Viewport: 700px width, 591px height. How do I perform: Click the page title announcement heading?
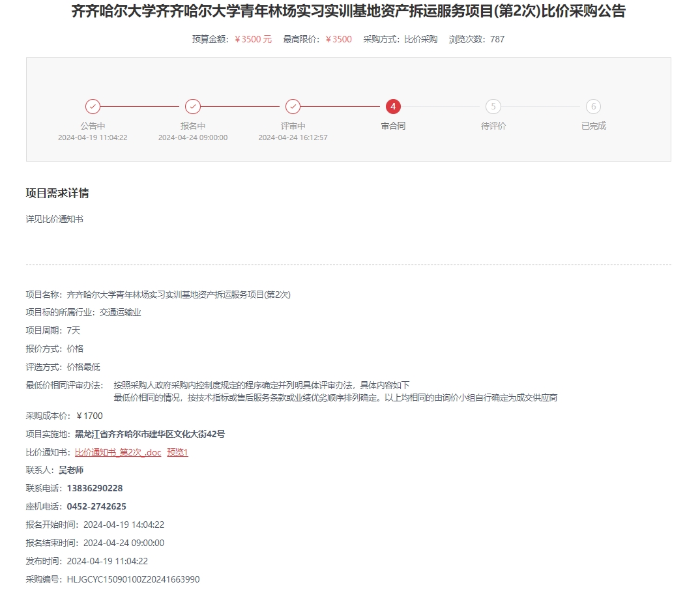[x=348, y=12]
